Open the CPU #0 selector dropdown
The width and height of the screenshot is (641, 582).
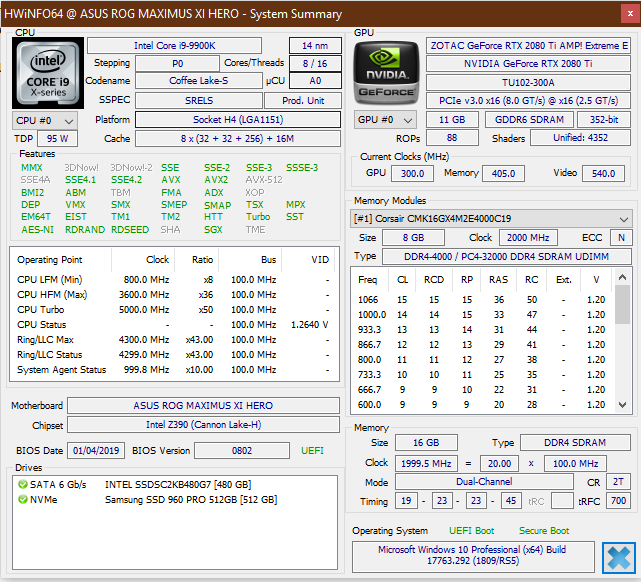click(x=45, y=121)
